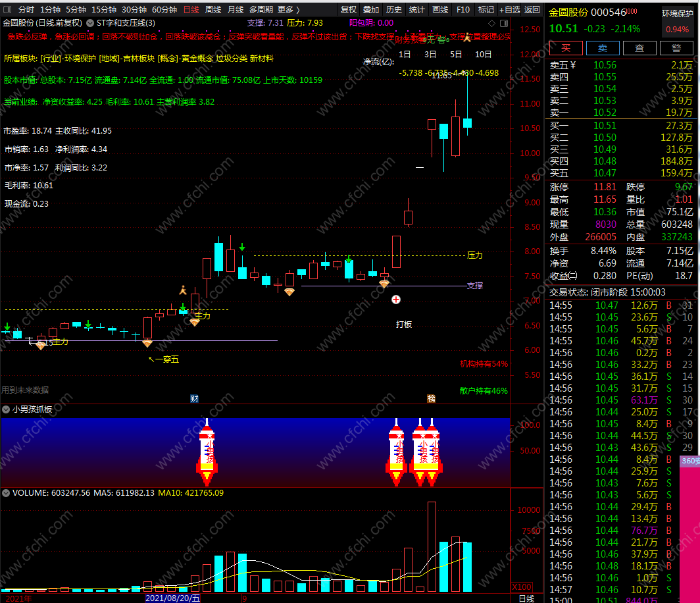The width and height of the screenshot is (700, 603).
Task: Select the 15分钟 period tab
Action: [x=104, y=9]
